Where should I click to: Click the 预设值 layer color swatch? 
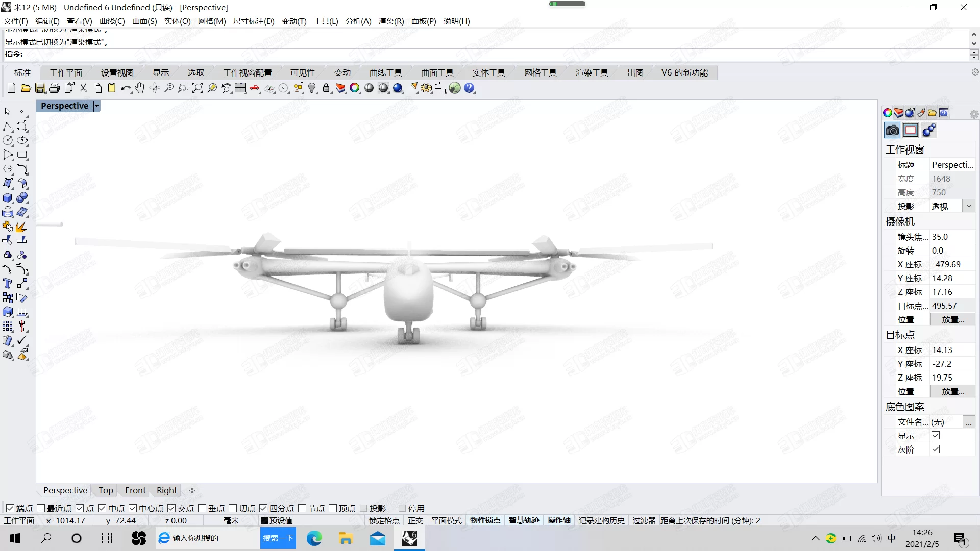tap(264, 520)
